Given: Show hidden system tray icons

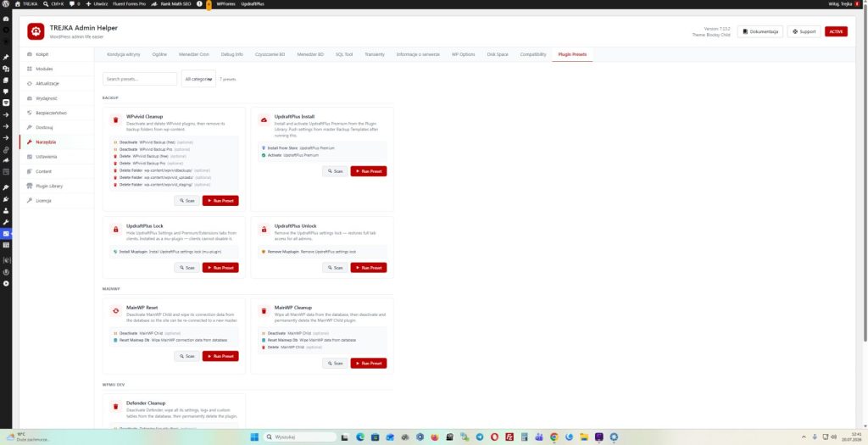Looking at the screenshot, I should point(804,437).
